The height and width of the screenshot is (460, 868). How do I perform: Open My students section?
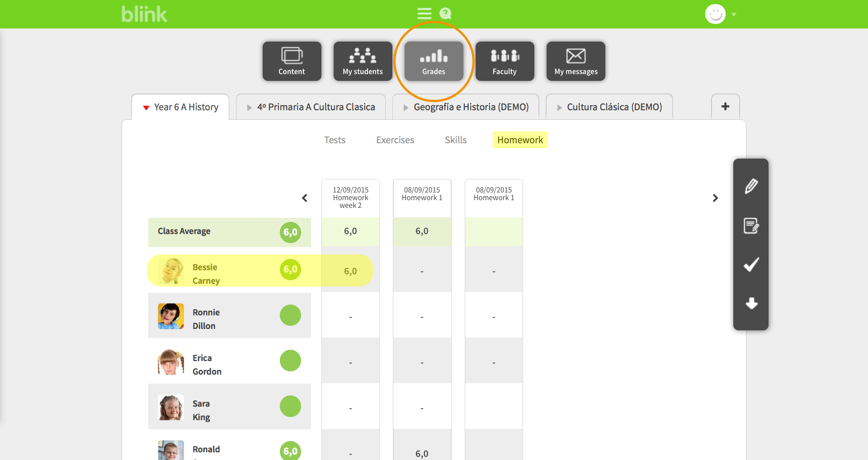[x=363, y=61]
